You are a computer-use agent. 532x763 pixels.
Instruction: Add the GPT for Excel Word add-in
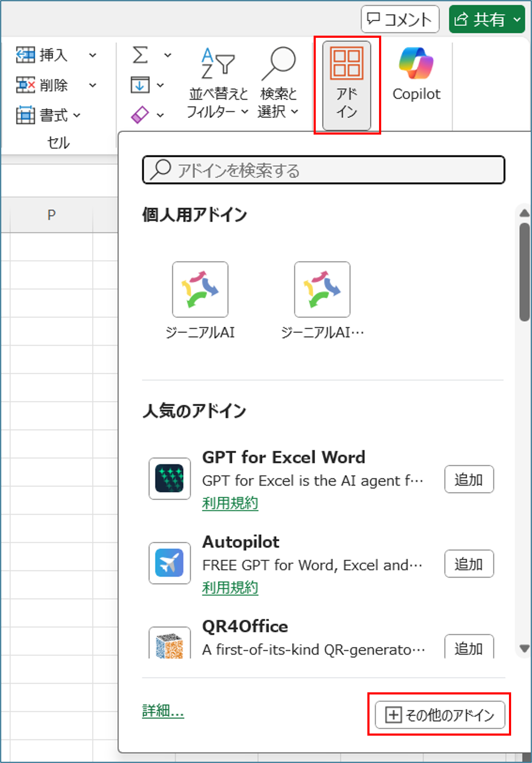tap(469, 479)
